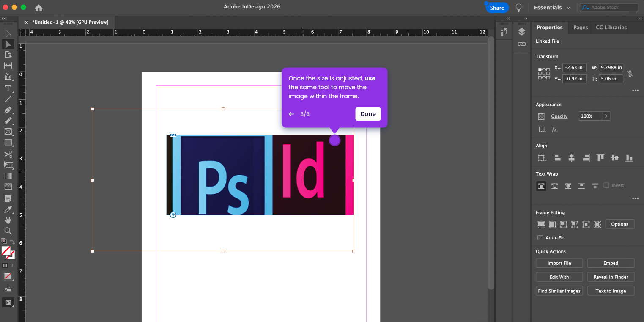Select the Free Transform tool
Image resolution: width=644 pixels, height=322 pixels.
(x=8, y=165)
